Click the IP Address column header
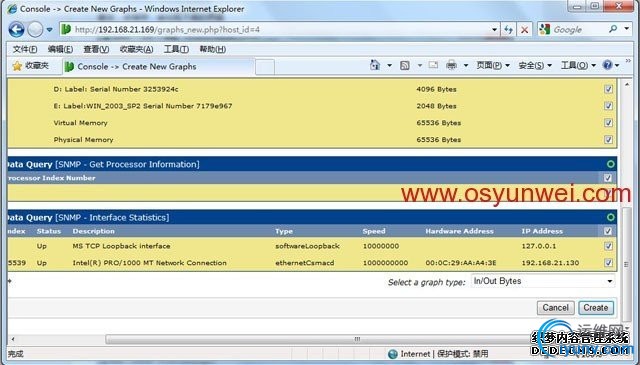 coord(542,231)
